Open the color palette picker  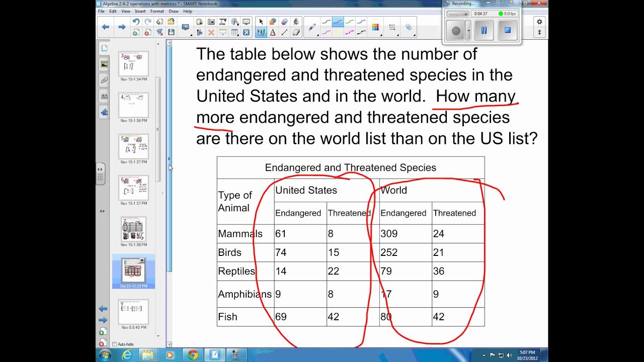point(375,27)
